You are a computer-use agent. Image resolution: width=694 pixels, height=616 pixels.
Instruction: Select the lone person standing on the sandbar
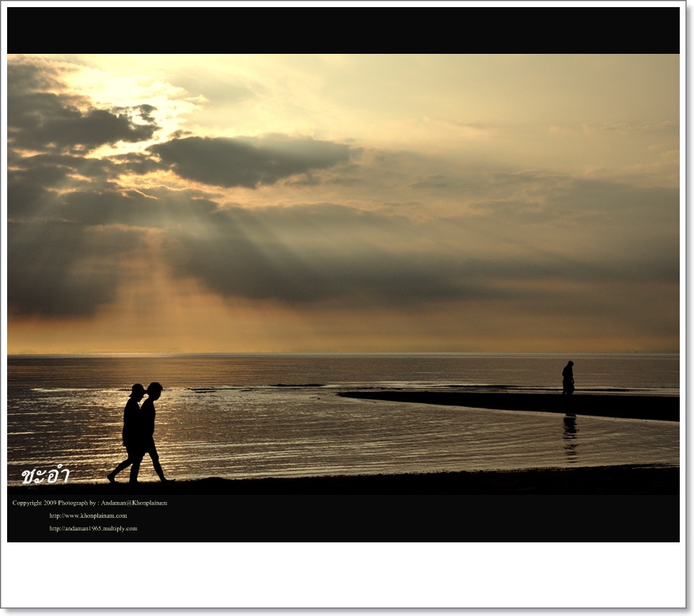567,378
